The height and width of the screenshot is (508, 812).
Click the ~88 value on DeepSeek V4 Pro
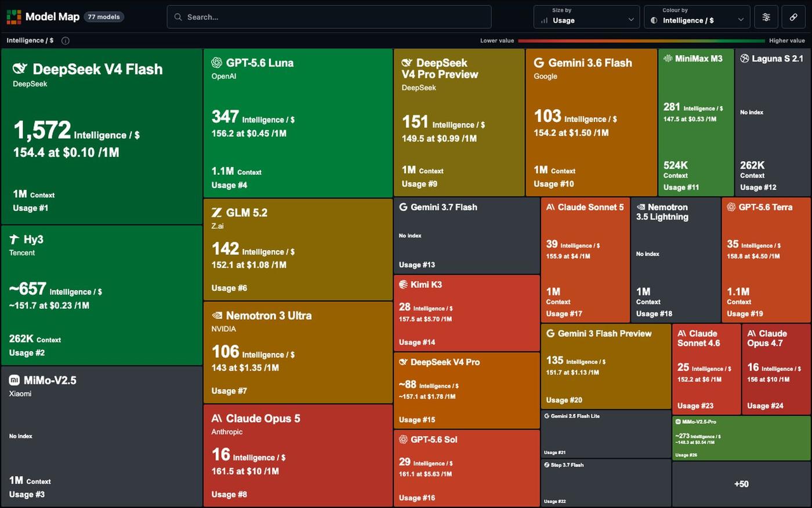click(x=407, y=384)
